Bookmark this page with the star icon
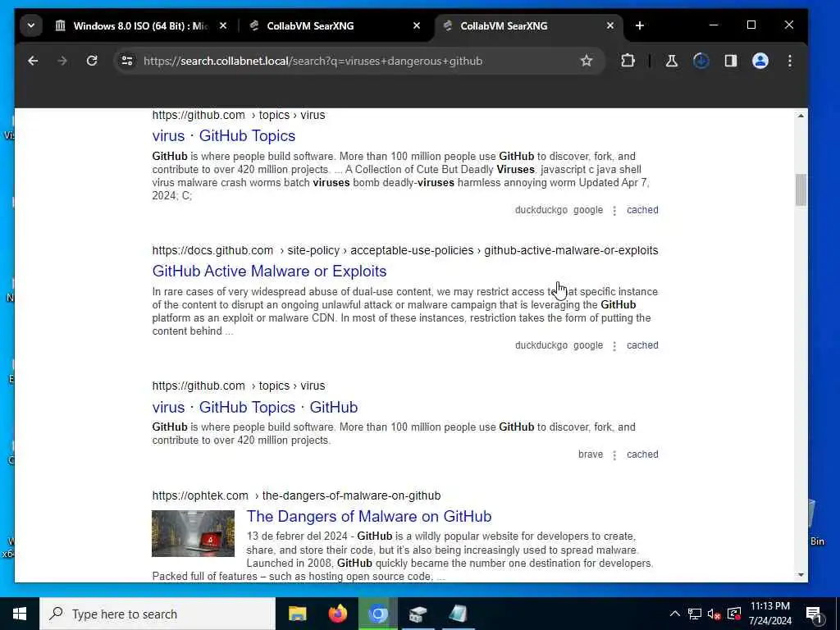This screenshot has height=630, width=840. point(587,61)
